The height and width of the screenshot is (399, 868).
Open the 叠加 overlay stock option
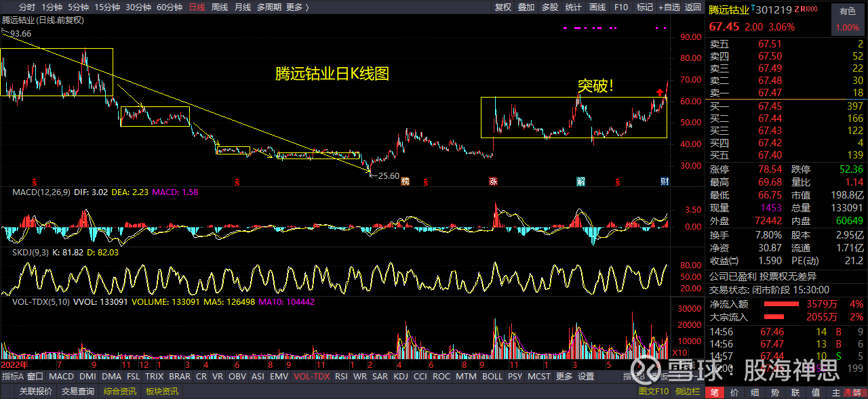[x=526, y=7]
